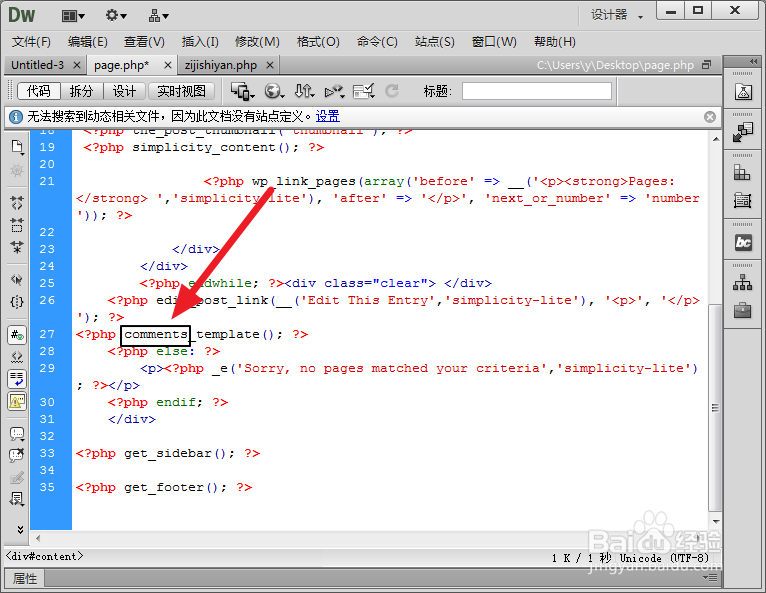The image size is (766, 593).
Task: Open the 设计器 workspace switcher dropdown
Action: coord(617,15)
